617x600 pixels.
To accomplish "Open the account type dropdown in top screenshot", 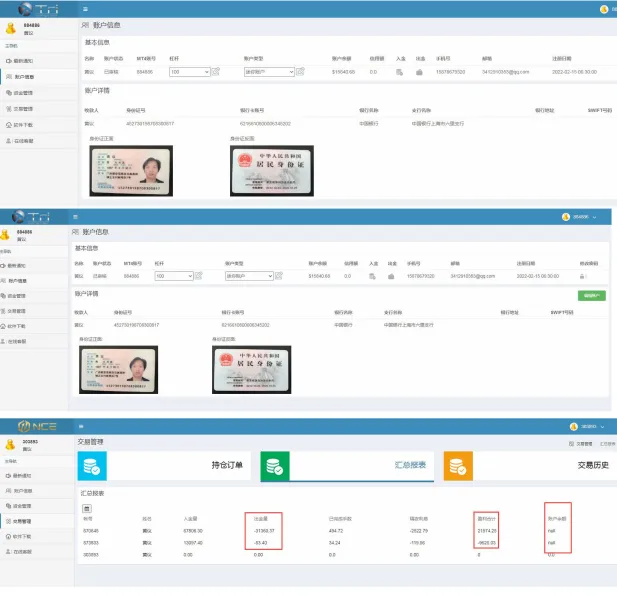I will point(269,72).
